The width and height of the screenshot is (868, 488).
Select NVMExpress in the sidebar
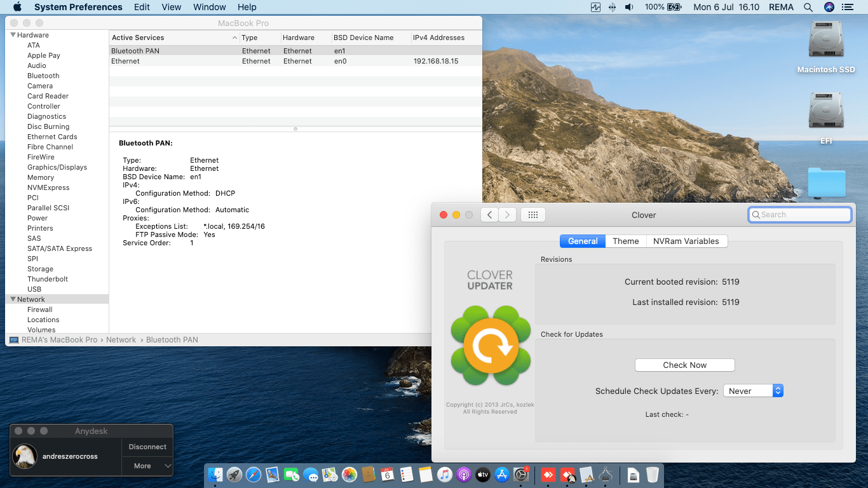48,187
